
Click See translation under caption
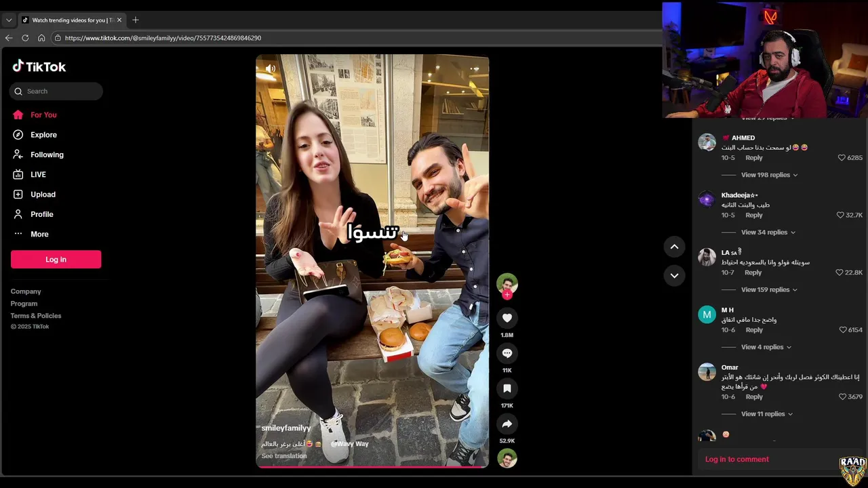[x=284, y=456]
